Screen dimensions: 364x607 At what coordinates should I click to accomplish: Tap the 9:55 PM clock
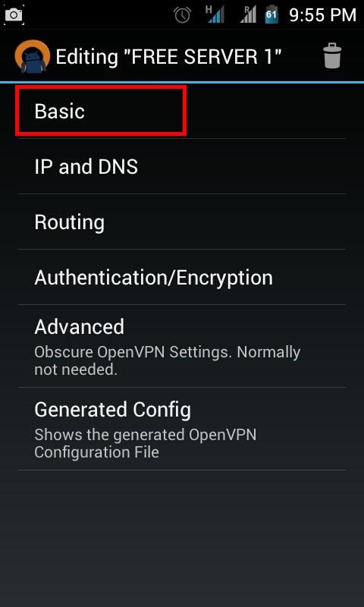pyautogui.click(x=322, y=15)
